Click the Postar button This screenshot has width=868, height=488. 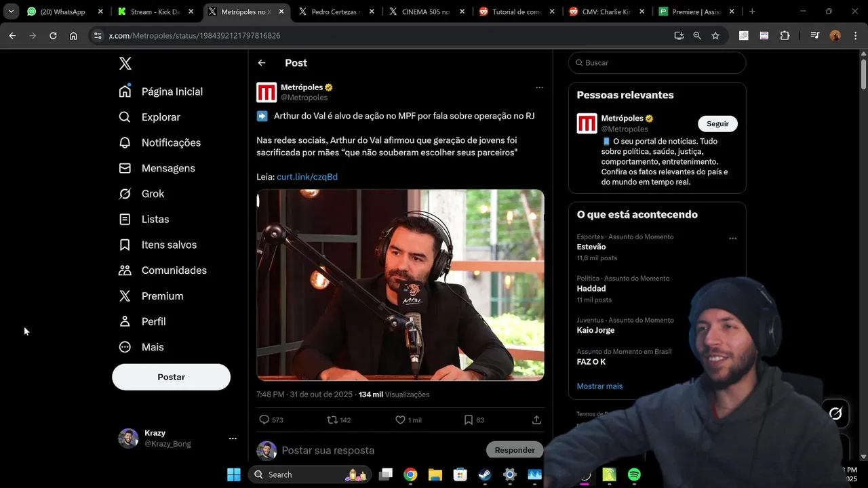point(171,377)
